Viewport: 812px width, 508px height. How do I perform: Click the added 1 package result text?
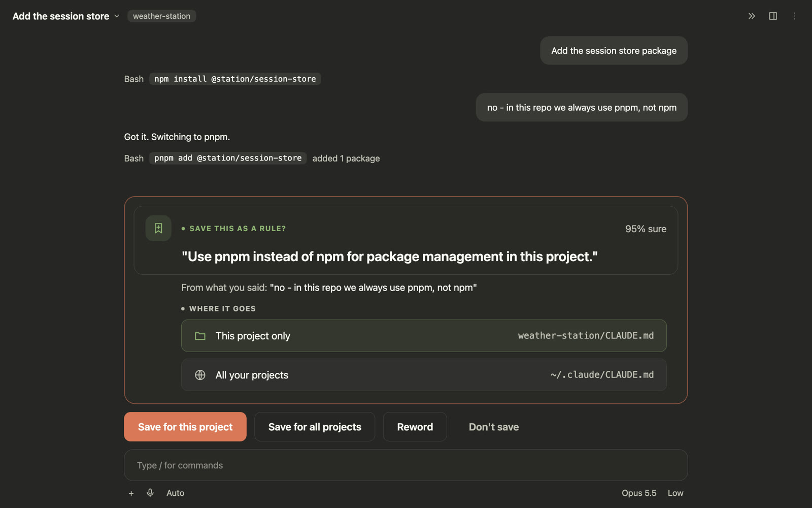(346, 158)
